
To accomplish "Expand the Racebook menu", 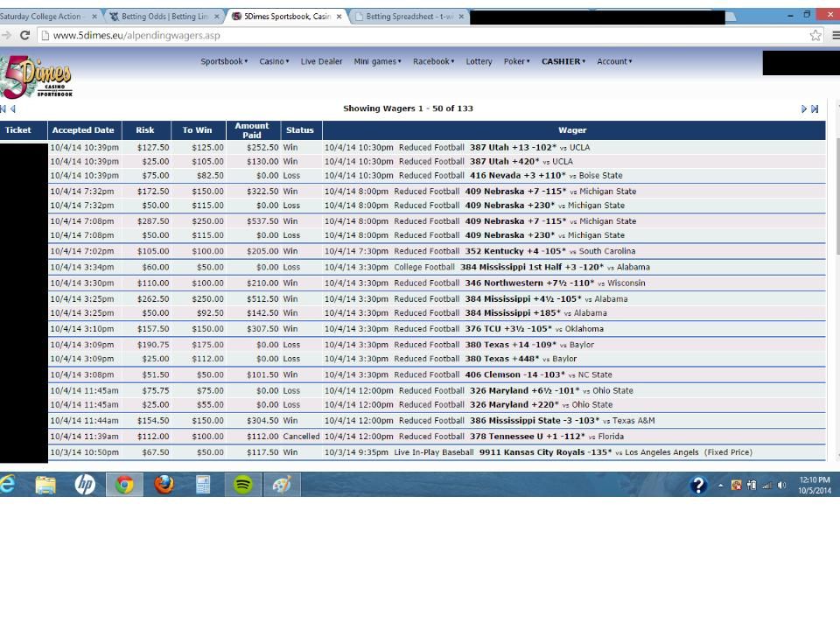I will pos(433,61).
